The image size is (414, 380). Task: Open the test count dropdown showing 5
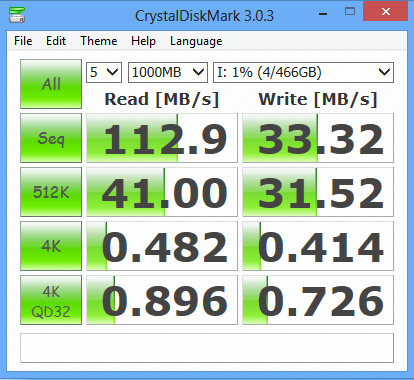click(104, 72)
